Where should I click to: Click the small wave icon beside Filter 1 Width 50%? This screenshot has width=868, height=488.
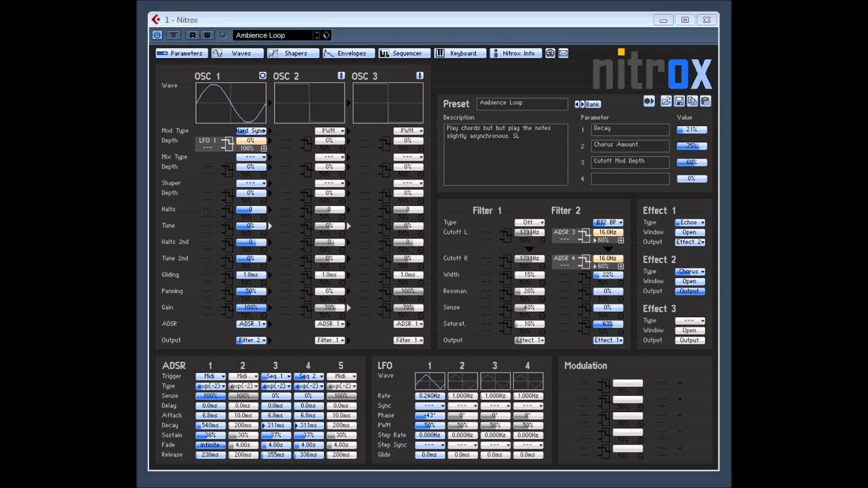click(541, 281)
